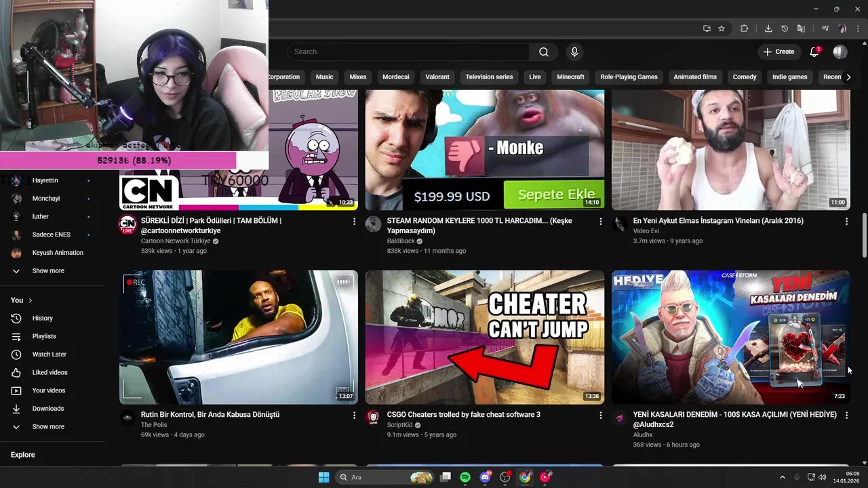Expand the You section Show more
The image size is (868, 488).
click(x=47, y=426)
